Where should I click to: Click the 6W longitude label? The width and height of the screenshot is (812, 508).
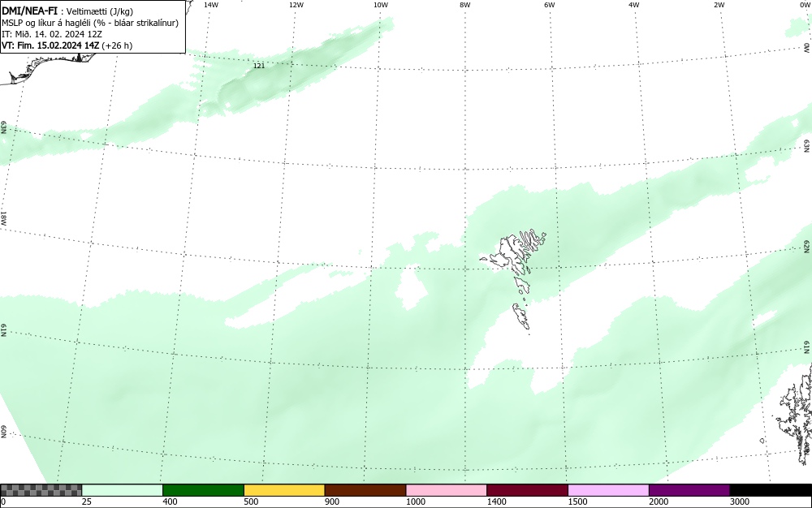pyautogui.click(x=550, y=5)
